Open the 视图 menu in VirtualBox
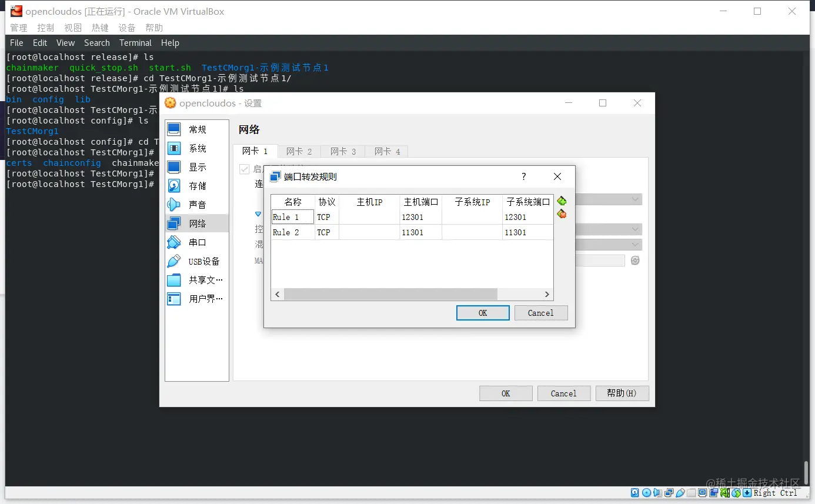 click(73, 28)
